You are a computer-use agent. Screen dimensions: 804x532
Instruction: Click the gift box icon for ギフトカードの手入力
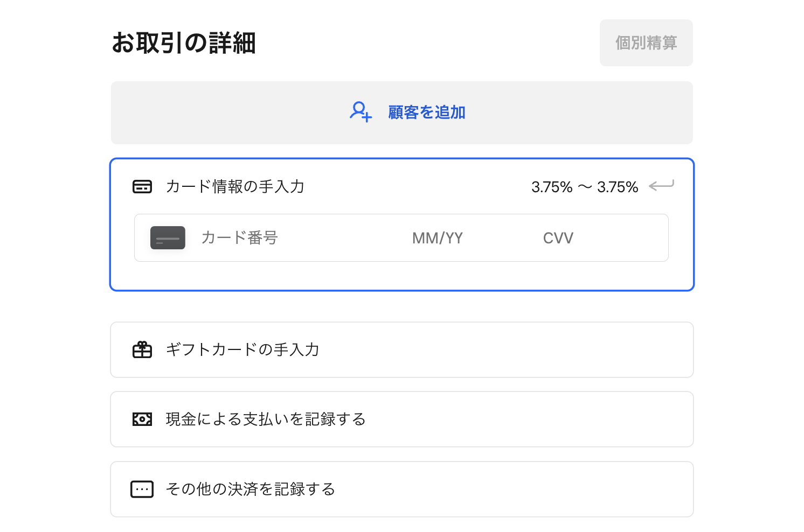[142, 349]
